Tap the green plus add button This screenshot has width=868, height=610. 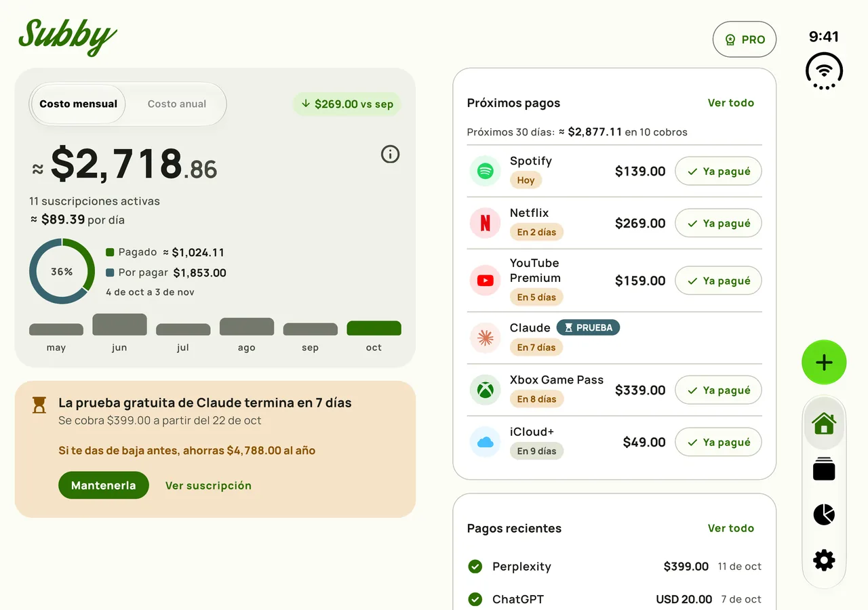pyautogui.click(x=824, y=363)
